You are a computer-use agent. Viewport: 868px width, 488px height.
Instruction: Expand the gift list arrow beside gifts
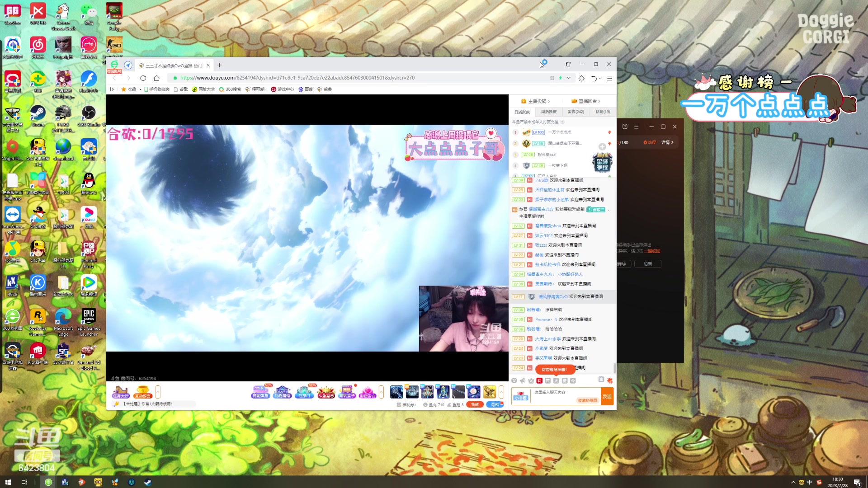501,392
